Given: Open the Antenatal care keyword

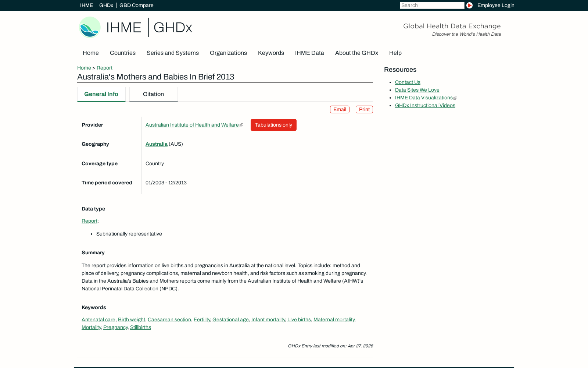Looking at the screenshot, I should point(98,320).
